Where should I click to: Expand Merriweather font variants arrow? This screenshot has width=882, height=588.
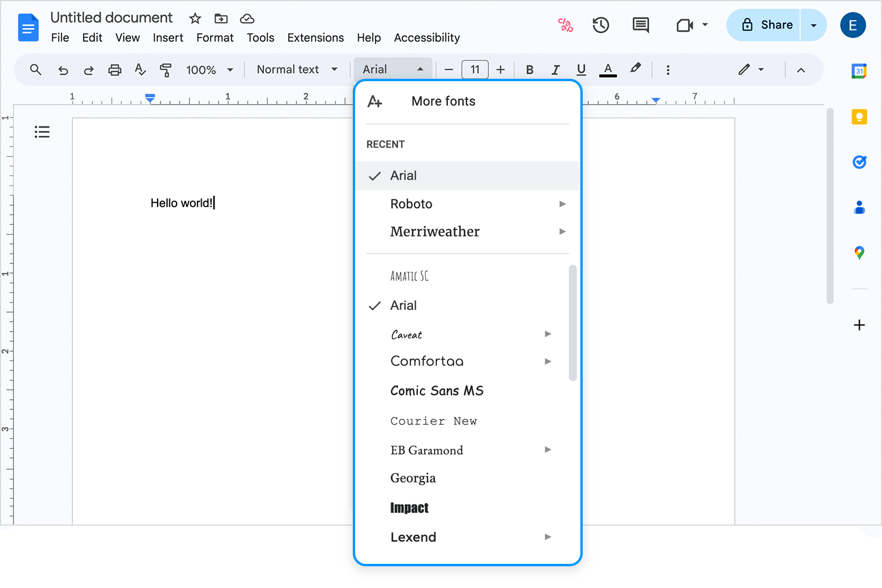tap(563, 232)
